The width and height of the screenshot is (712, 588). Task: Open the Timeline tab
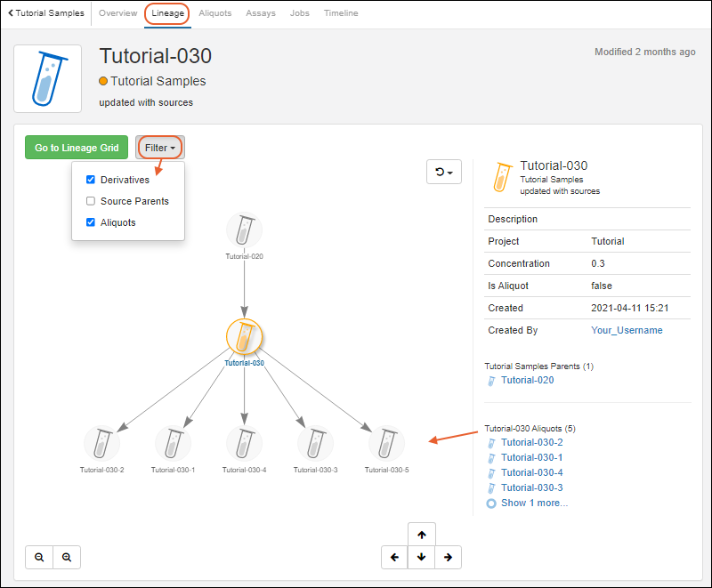341,13
